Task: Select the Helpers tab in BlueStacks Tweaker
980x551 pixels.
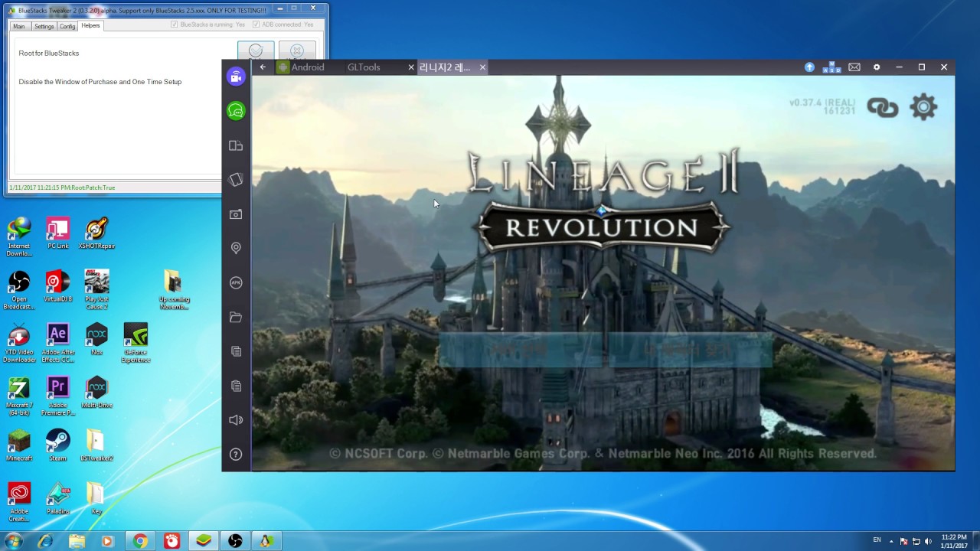Action: 90,26
